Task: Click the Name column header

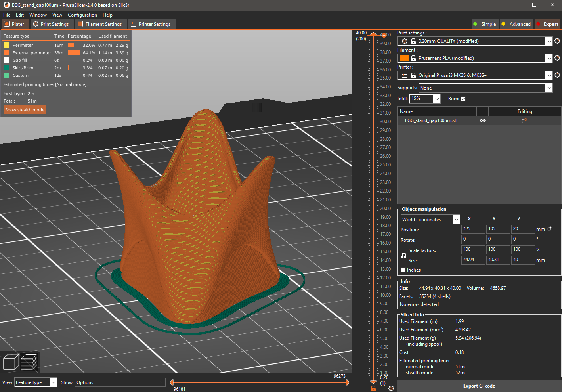Action: pyautogui.click(x=437, y=111)
